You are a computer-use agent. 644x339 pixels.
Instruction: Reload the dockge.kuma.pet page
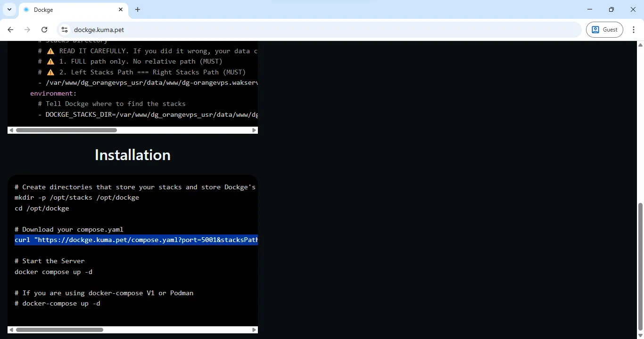[44, 29]
